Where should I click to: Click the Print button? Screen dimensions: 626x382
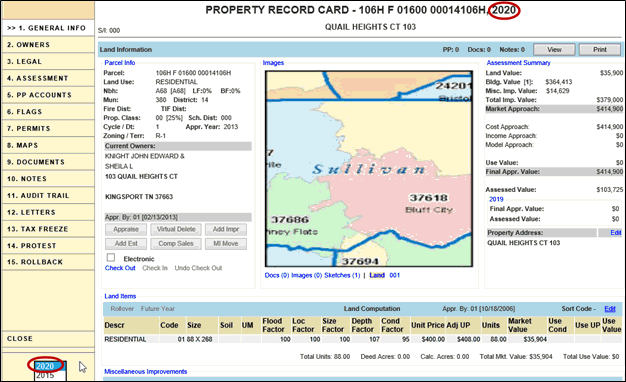(x=600, y=49)
